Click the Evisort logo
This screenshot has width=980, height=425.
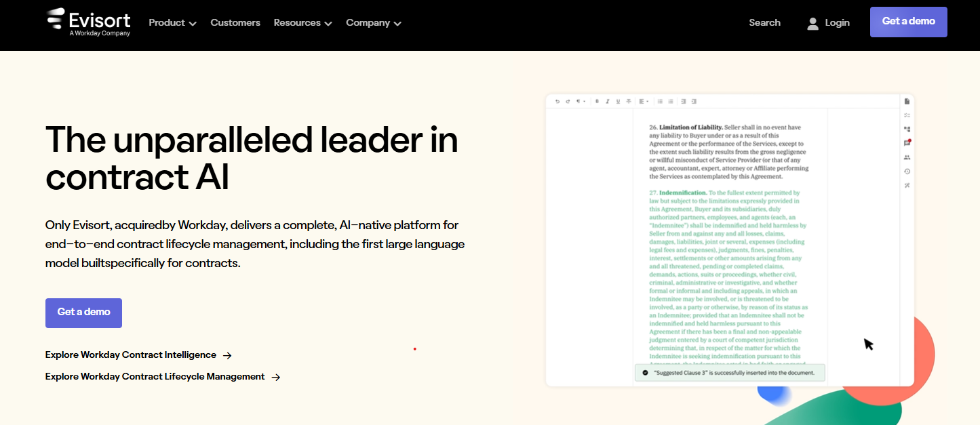point(88,22)
